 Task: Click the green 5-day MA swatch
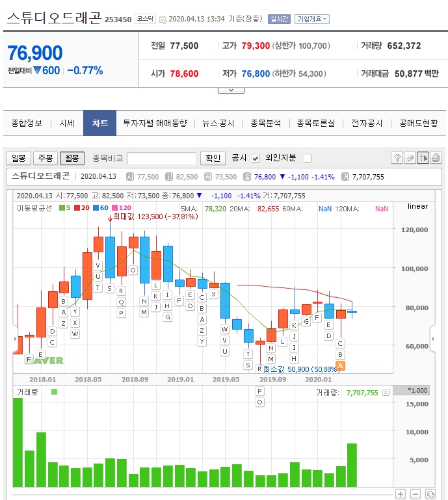click(62, 208)
